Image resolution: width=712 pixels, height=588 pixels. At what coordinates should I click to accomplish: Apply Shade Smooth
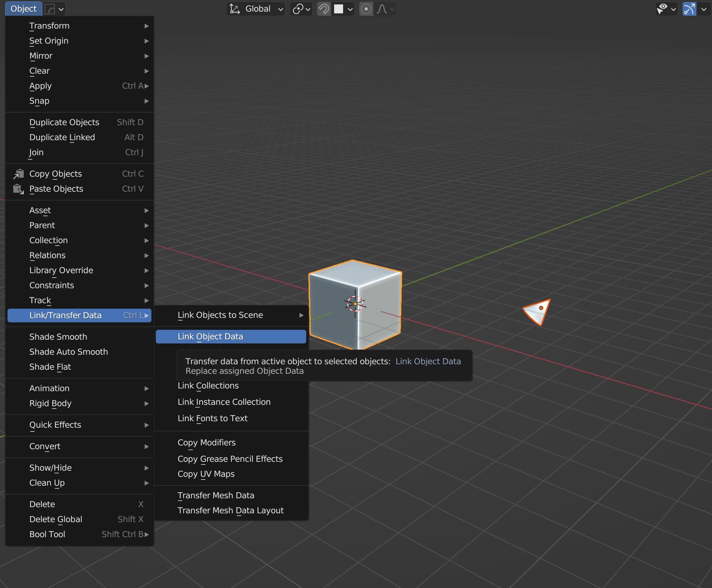click(x=79, y=337)
